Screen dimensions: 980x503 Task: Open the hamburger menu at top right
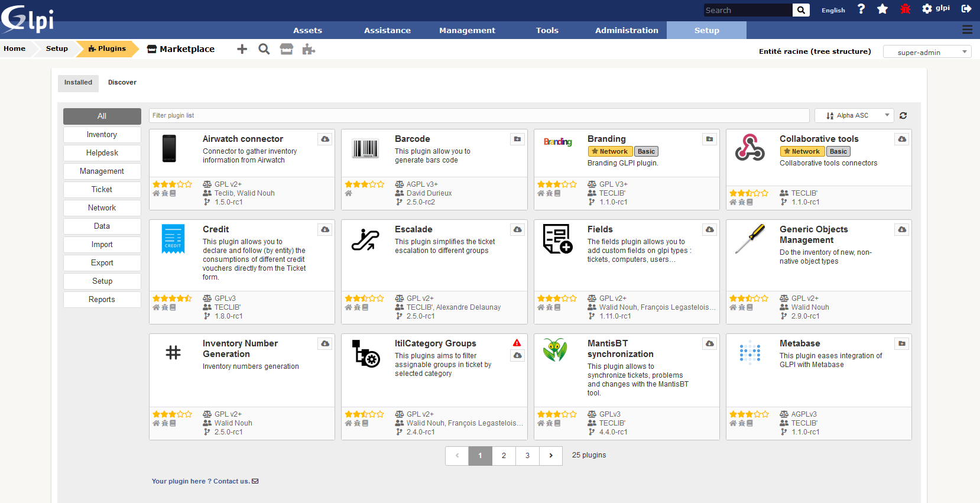coord(967,30)
